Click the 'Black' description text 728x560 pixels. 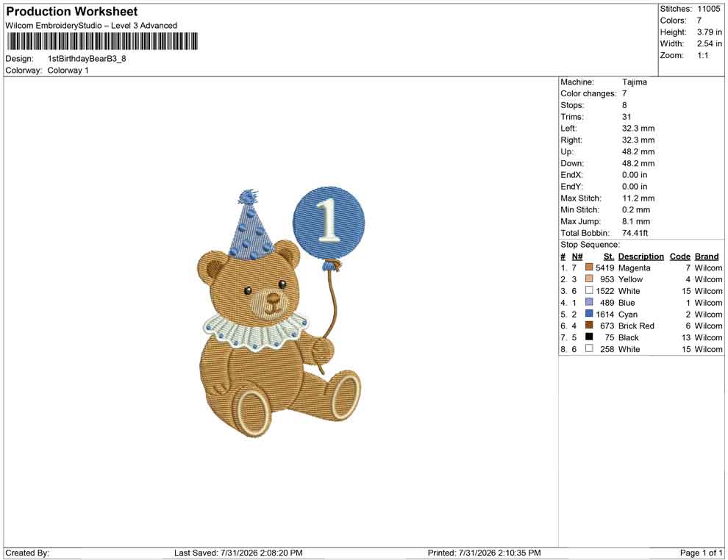coord(629,337)
